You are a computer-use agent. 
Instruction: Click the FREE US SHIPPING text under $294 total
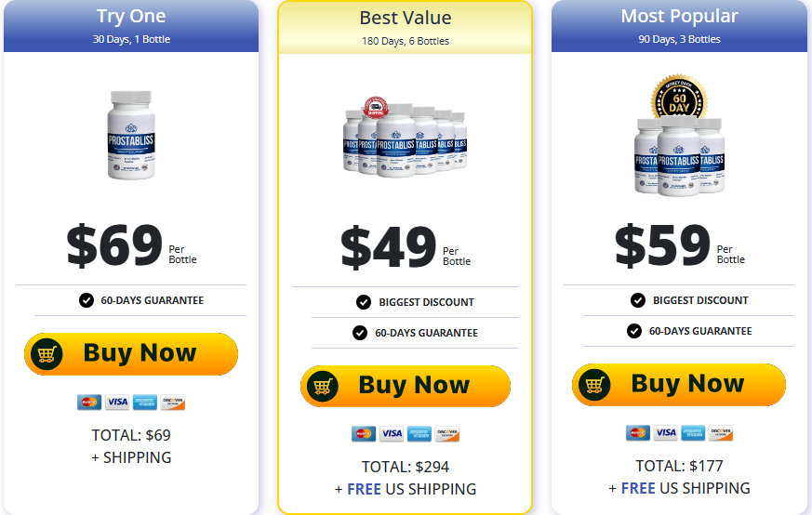tap(411, 489)
